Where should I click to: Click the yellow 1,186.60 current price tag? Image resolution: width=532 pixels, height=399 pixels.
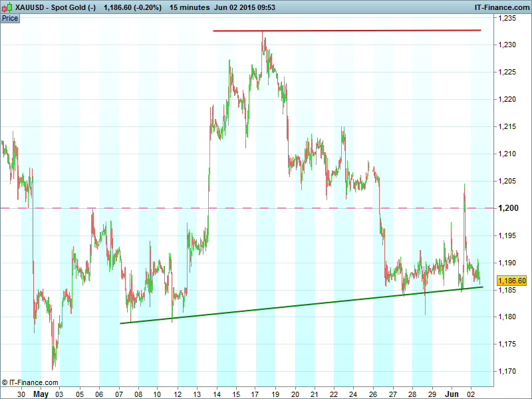(511, 281)
